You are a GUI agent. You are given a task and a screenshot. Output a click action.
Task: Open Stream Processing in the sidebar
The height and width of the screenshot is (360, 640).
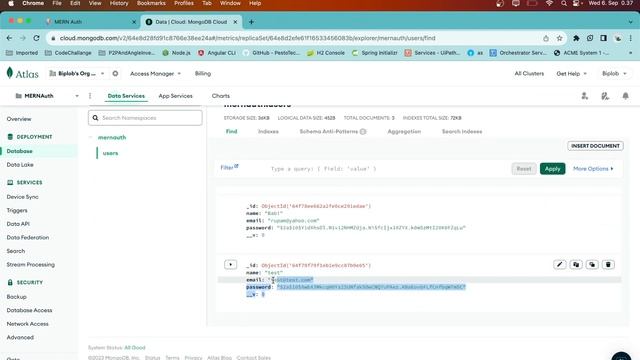tap(31, 264)
